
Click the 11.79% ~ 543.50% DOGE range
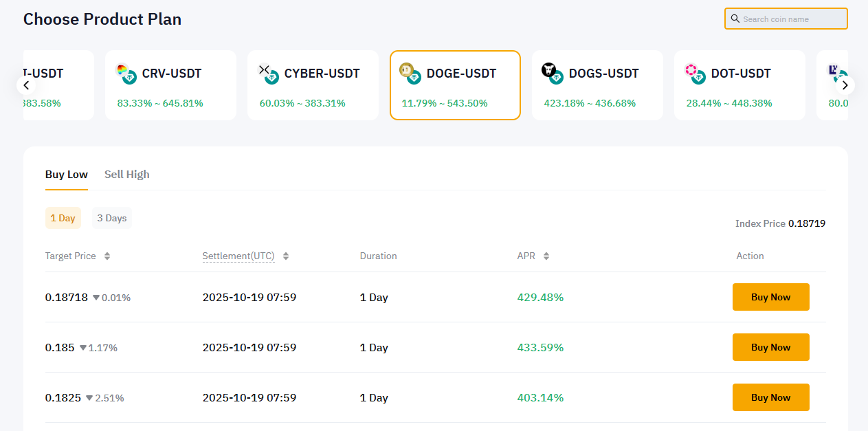click(x=445, y=104)
